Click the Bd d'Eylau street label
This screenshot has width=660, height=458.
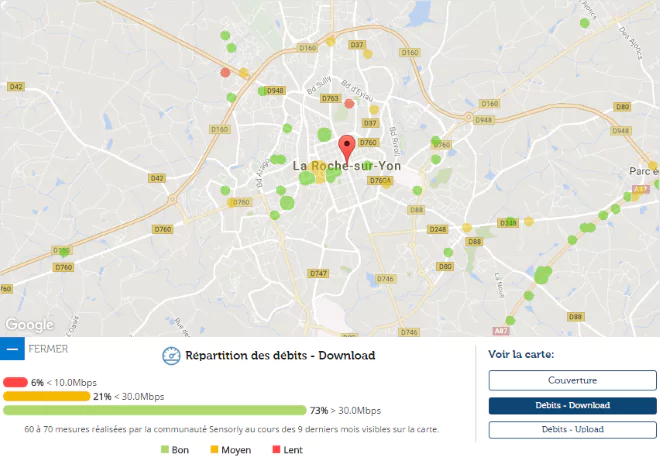pos(357,91)
